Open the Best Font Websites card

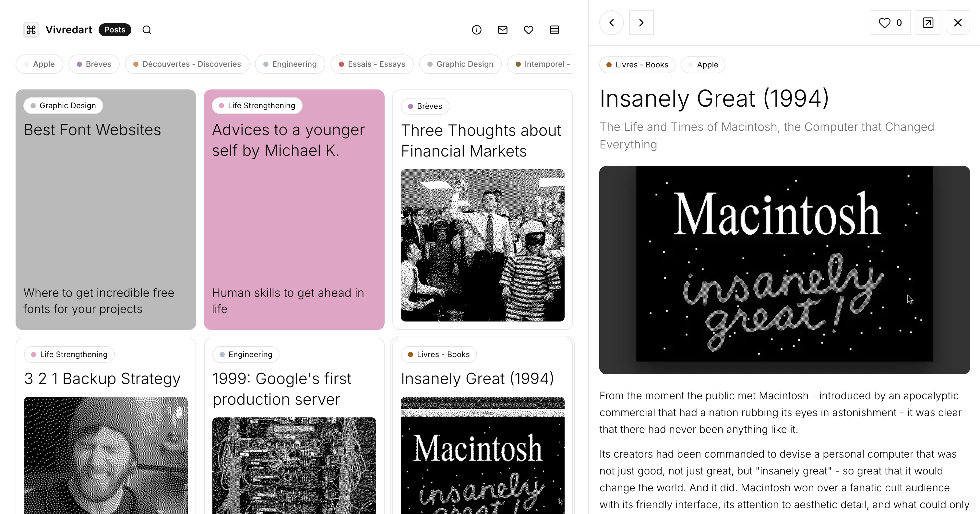pyautogui.click(x=106, y=209)
